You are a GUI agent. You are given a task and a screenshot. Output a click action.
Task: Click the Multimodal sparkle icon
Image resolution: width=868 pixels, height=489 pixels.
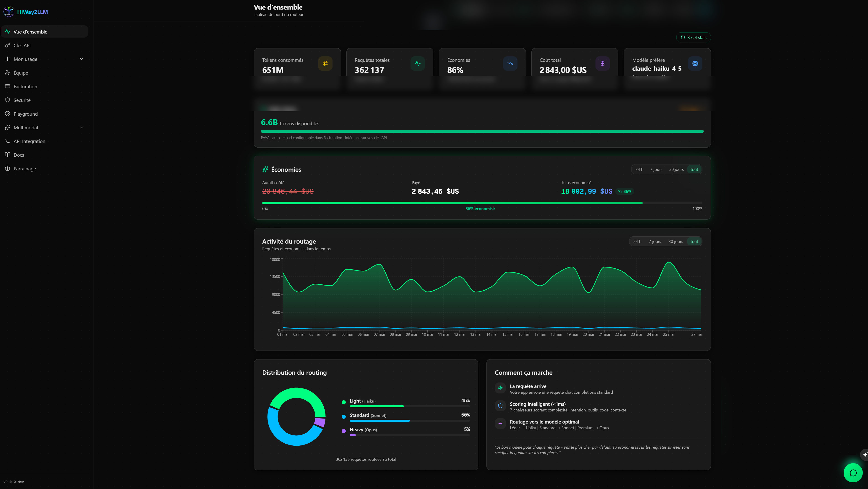click(x=8, y=127)
